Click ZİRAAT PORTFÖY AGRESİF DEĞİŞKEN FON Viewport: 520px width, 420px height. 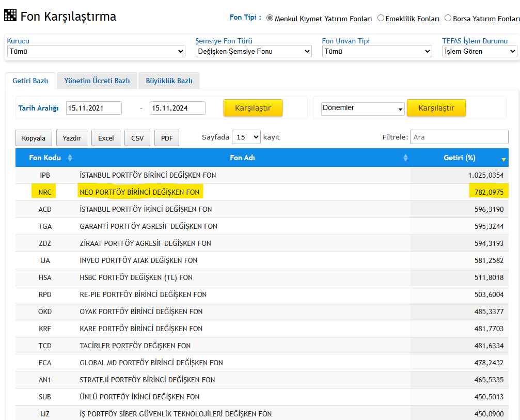(145, 243)
